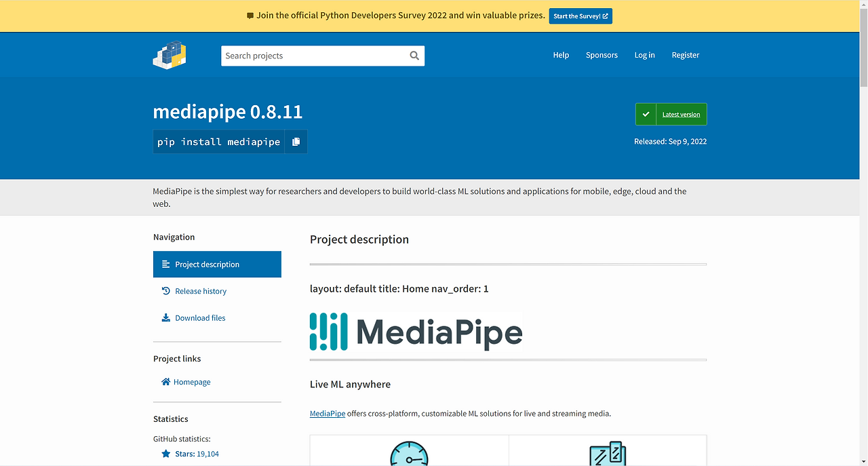Click the scrollbar up arrow
This screenshot has width=868, height=466.
tap(863, 5)
